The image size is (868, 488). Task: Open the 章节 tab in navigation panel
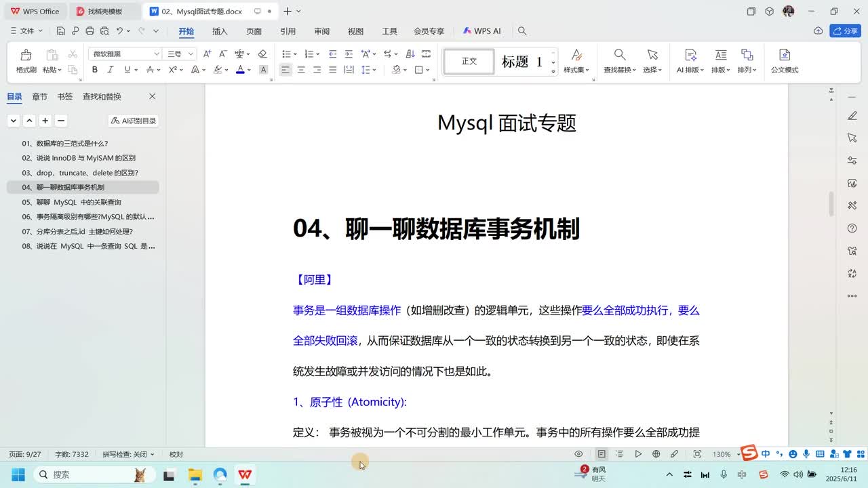coord(40,97)
